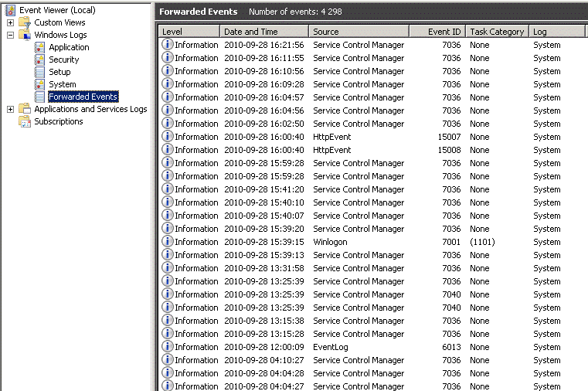Select the EventLog source cell
Image resolution: width=588 pixels, height=391 pixels.
tap(331, 347)
